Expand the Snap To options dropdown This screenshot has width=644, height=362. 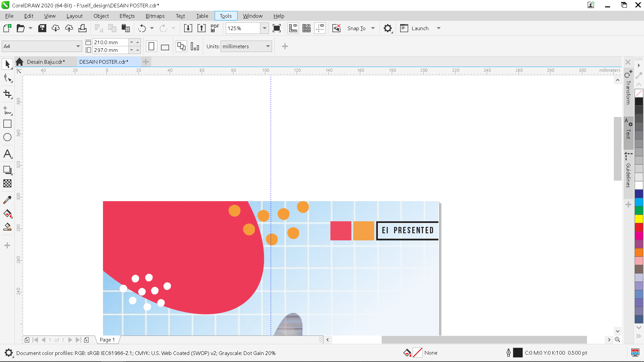373,28
